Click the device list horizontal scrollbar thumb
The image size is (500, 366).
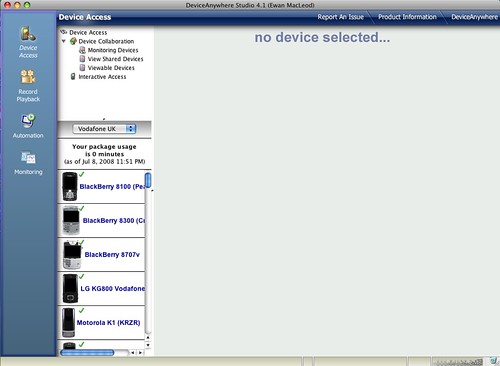coord(87,352)
